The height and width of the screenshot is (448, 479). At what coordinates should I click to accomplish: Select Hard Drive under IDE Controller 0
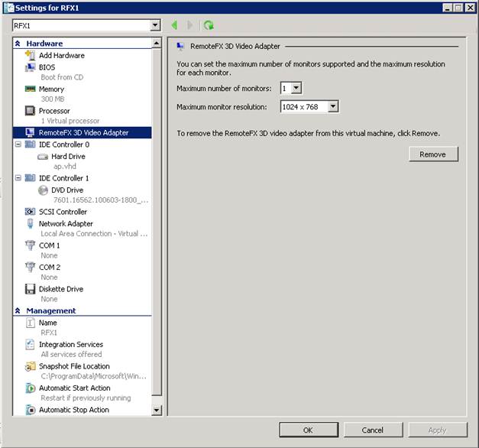pos(68,157)
